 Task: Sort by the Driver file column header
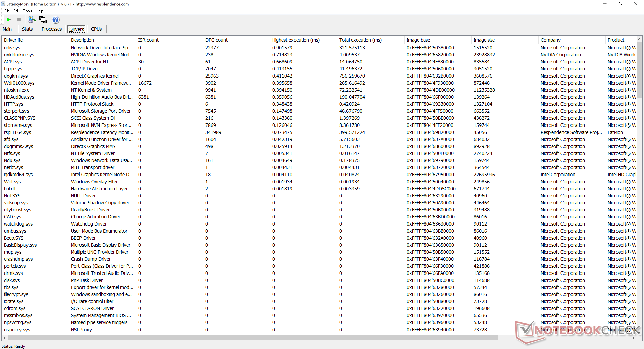tap(35, 40)
